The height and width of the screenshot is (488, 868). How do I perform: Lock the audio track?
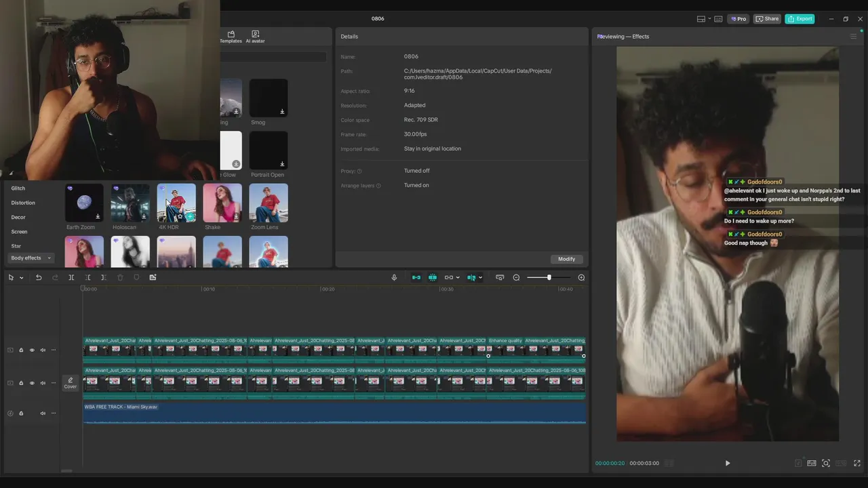click(x=21, y=413)
